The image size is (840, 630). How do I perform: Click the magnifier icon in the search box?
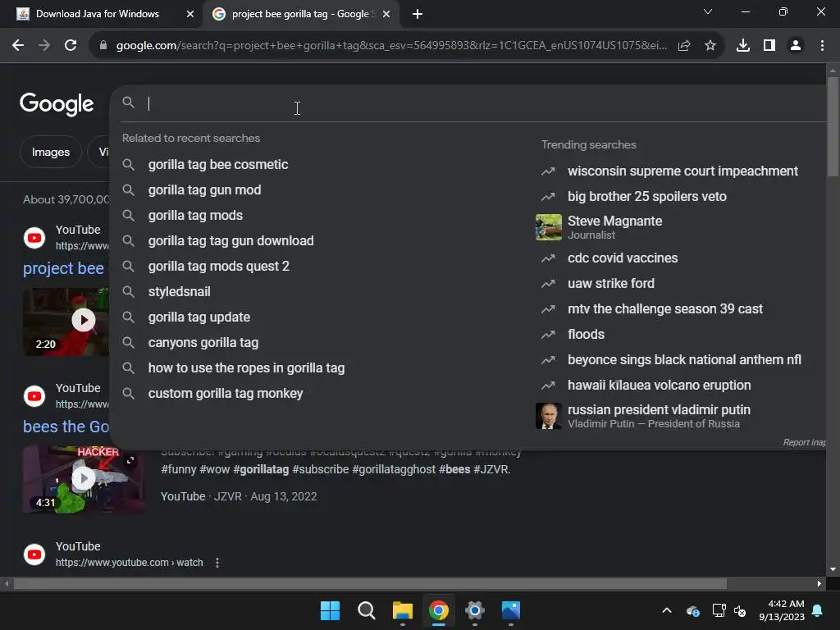128,103
